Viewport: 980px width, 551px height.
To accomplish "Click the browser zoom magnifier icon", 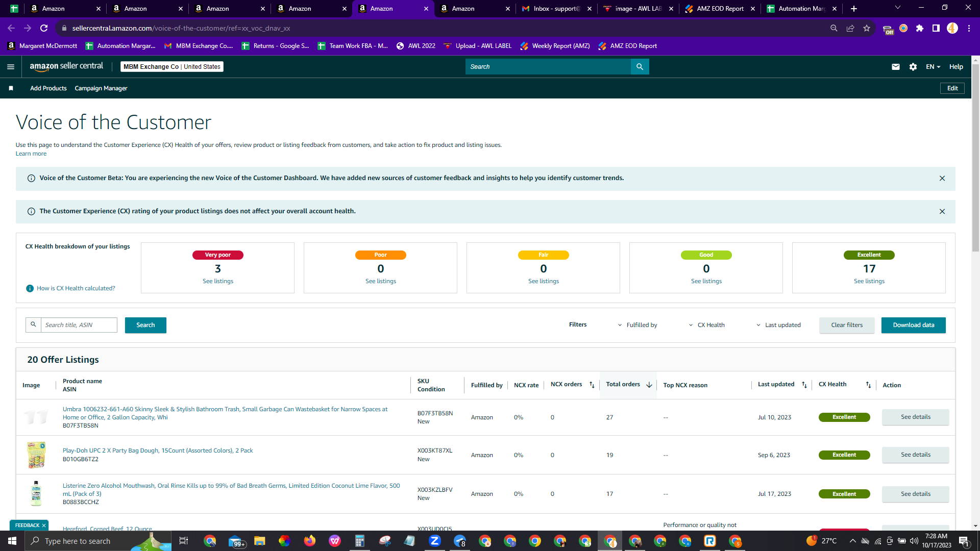I will [834, 29].
